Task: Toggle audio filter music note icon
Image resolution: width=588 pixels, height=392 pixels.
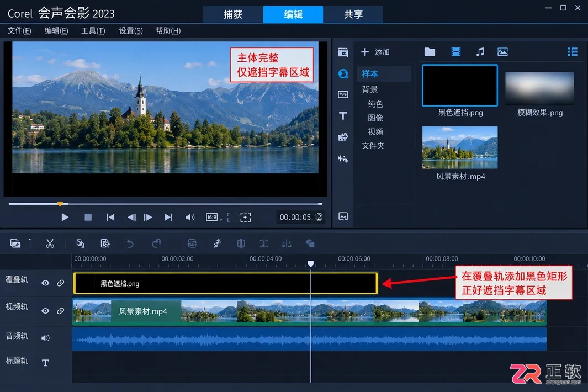Action: click(x=480, y=52)
